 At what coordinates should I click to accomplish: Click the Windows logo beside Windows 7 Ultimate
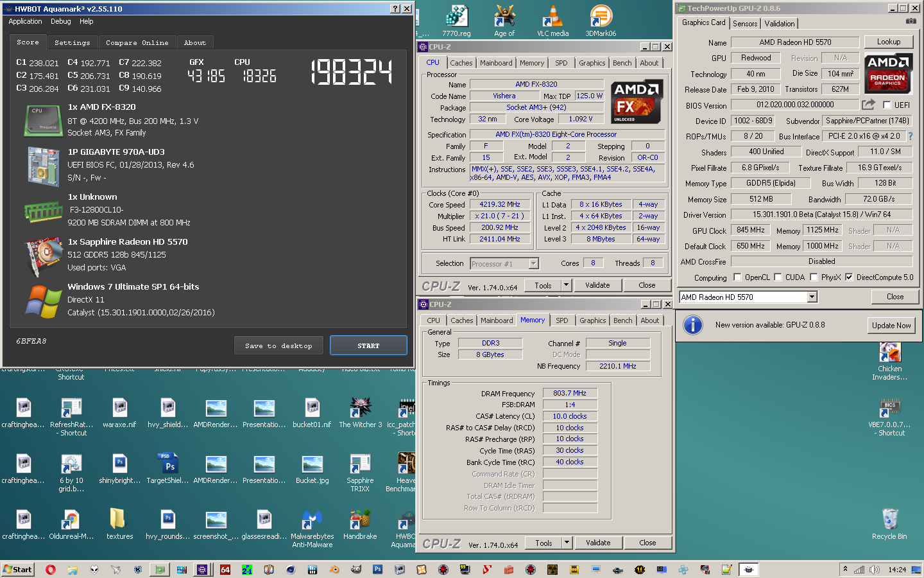click(x=43, y=301)
